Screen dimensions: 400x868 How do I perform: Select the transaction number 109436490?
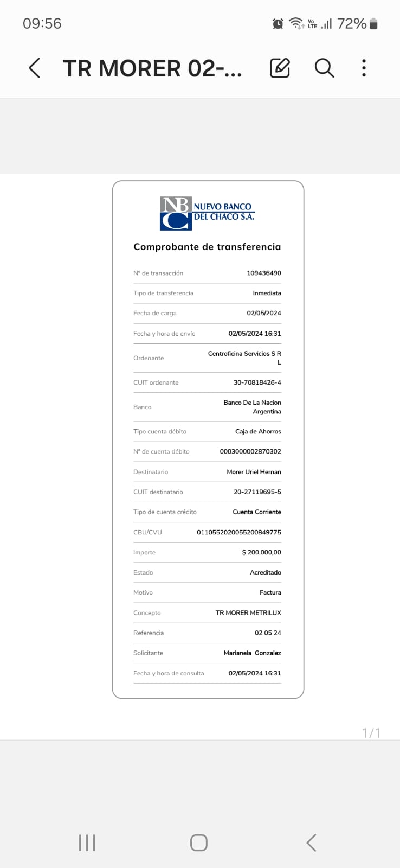click(264, 273)
